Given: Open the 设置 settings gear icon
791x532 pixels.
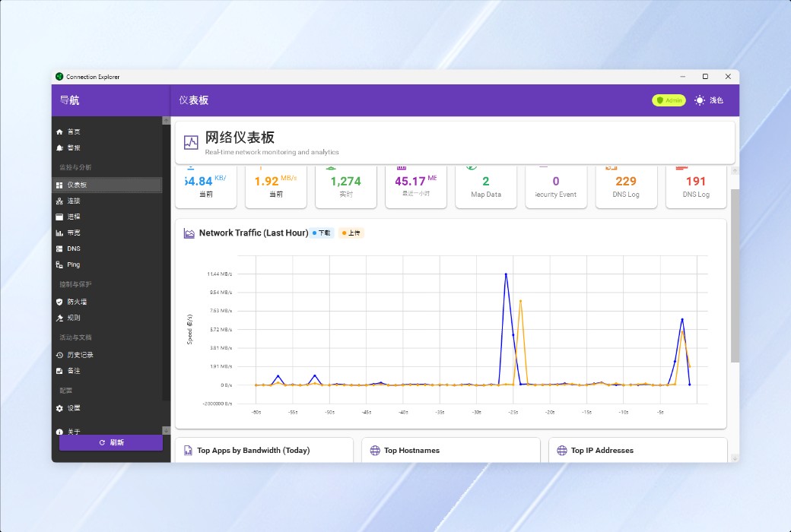Looking at the screenshot, I should pos(59,408).
